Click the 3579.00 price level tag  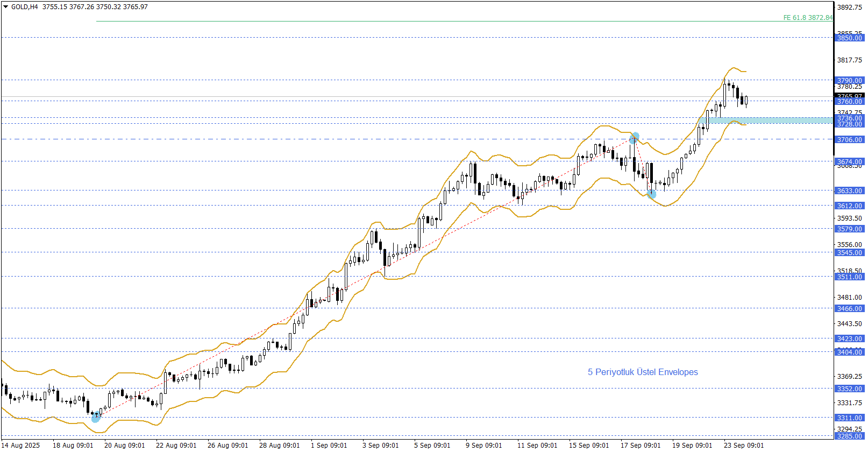tap(849, 229)
